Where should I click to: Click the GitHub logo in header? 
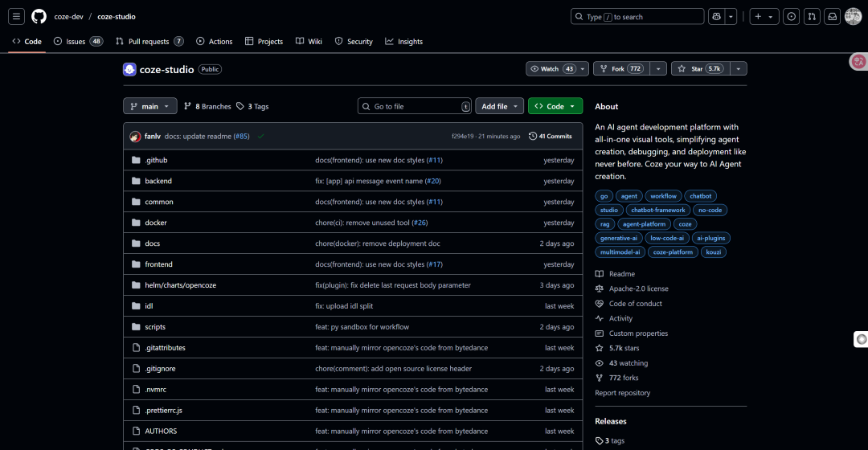(x=39, y=16)
